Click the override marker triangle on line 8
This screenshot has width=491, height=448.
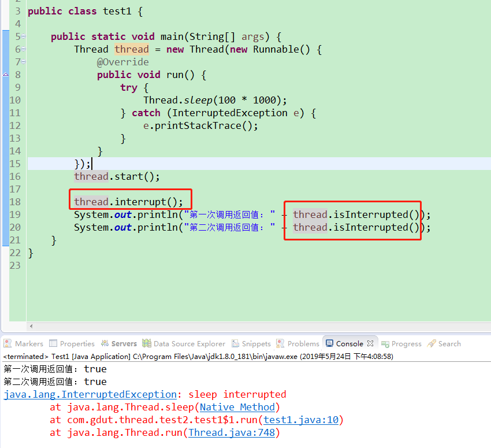[x=6, y=74]
